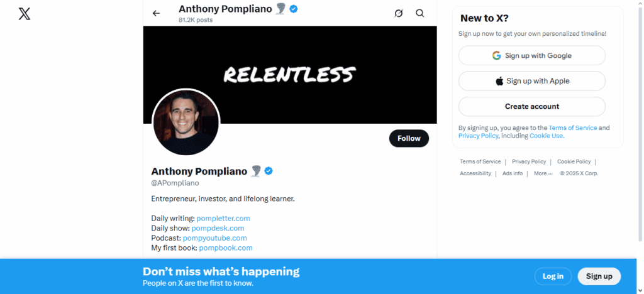The height and width of the screenshot is (294, 644).
Task: Sign up with Apple icon button
Action: [531, 81]
